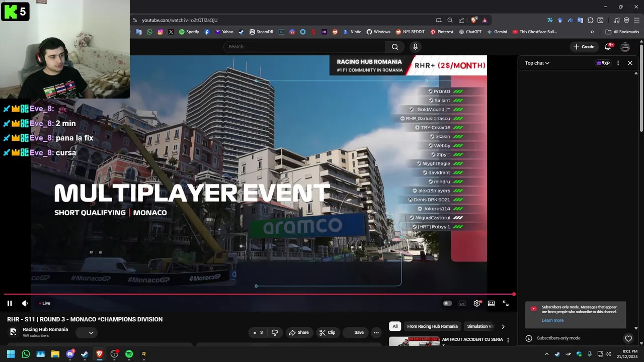The height and width of the screenshot is (362, 644).
Task: Open live chat three-dot options menu
Action: tap(618, 63)
